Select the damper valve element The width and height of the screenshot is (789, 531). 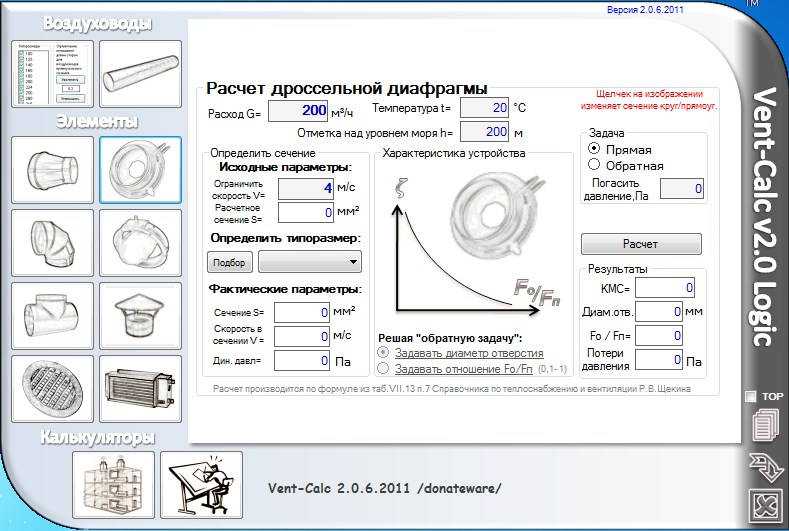pyautogui.click(x=140, y=243)
